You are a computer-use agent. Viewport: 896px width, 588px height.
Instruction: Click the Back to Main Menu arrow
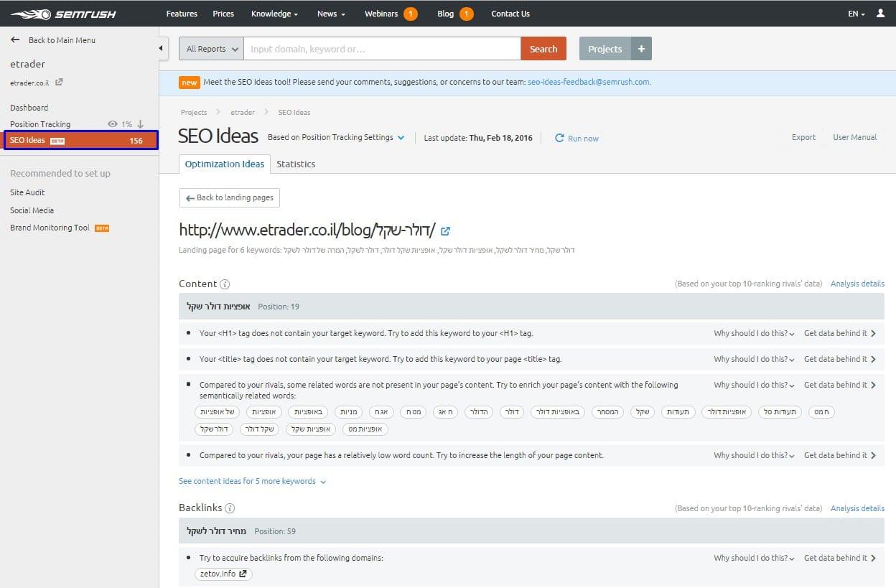click(15, 40)
